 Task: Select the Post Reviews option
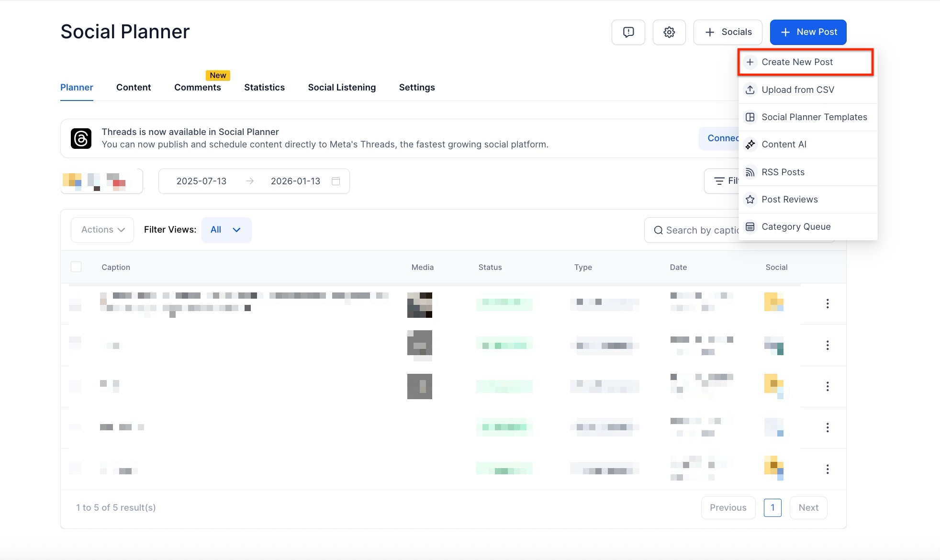(789, 199)
